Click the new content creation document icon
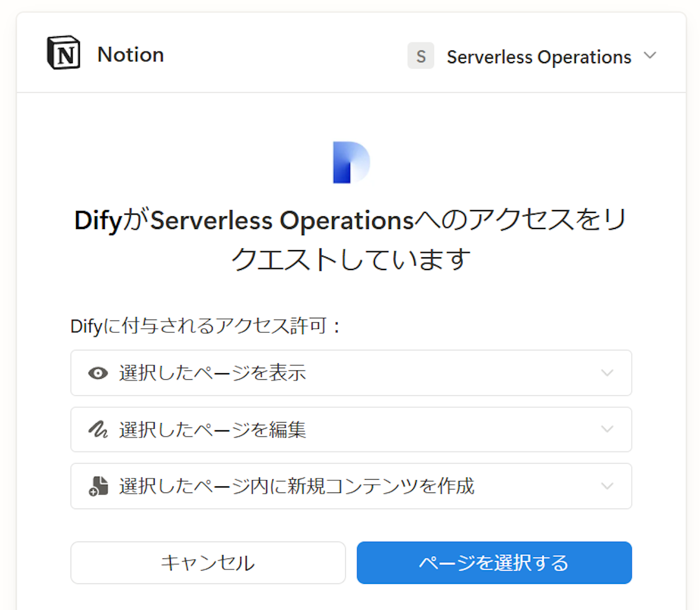This screenshot has width=700, height=610. (x=98, y=486)
